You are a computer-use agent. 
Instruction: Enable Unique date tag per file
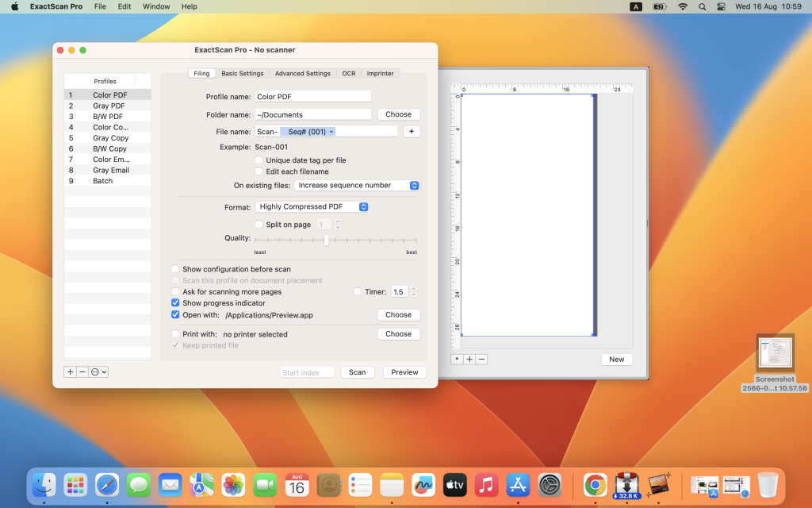coord(259,160)
